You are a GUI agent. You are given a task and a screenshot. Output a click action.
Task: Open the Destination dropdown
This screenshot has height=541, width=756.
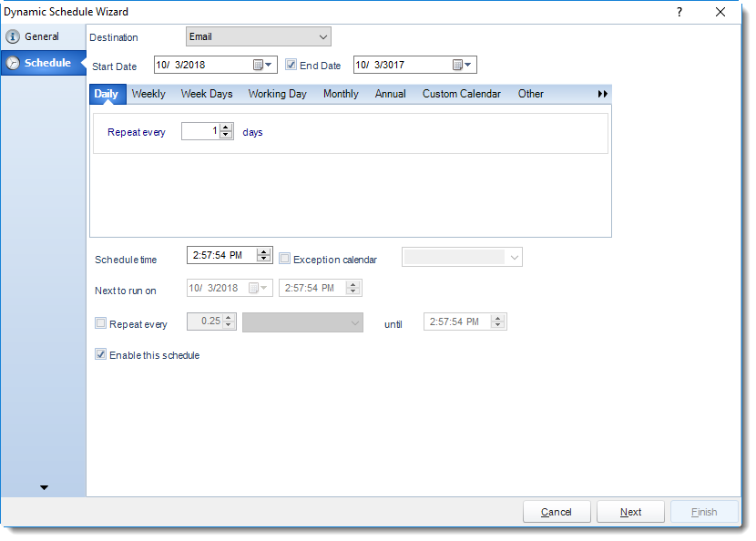click(x=259, y=36)
